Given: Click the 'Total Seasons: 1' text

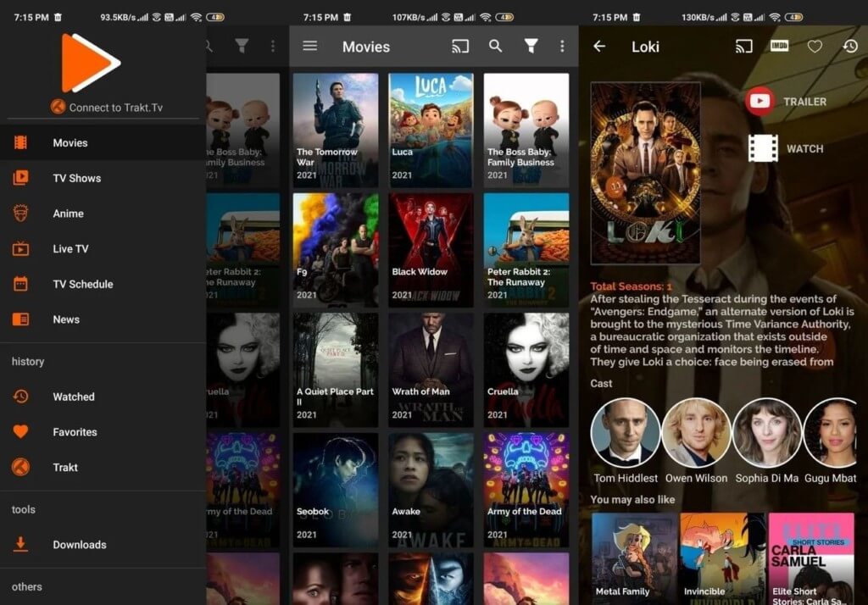Looking at the screenshot, I should pyautogui.click(x=631, y=286).
